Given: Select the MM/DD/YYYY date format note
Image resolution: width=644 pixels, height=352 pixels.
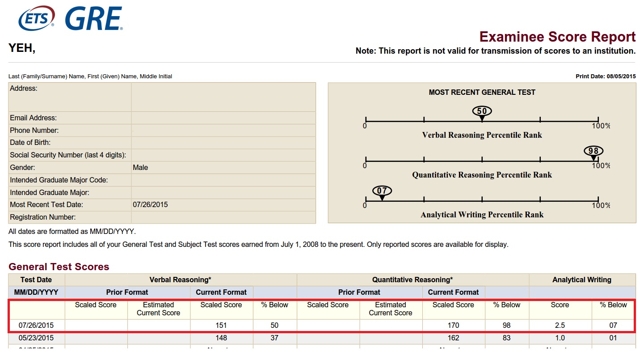Looking at the screenshot, I should tap(72, 232).
